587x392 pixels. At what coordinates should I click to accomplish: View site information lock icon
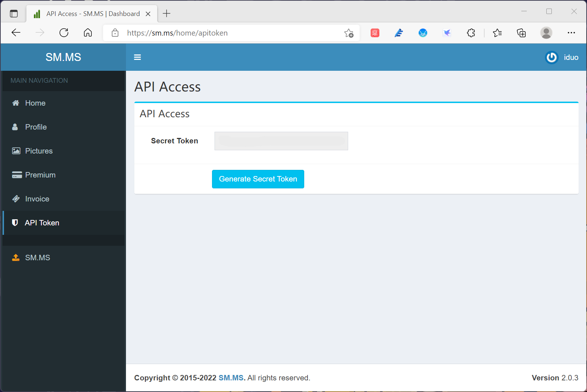pos(115,33)
